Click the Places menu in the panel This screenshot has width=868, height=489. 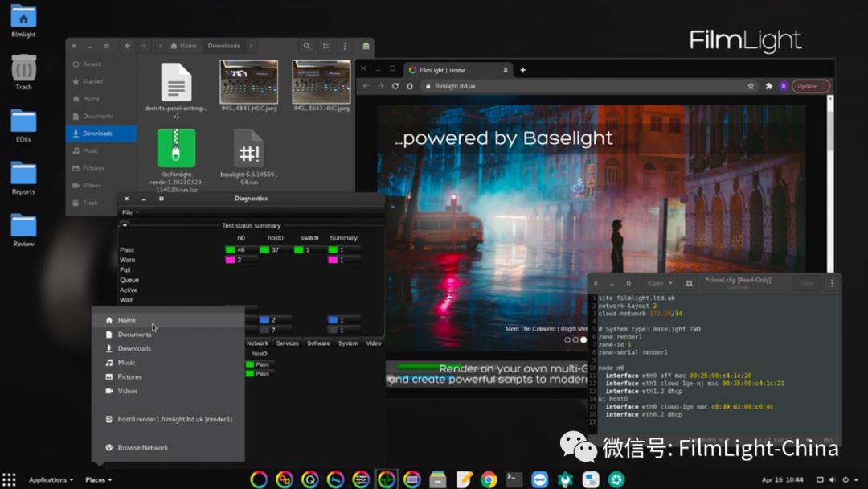click(99, 479)
